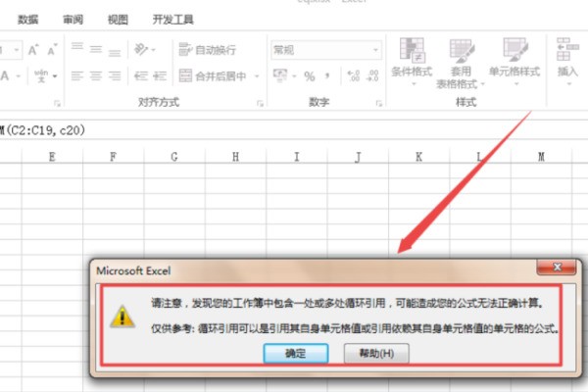Click 合并后居中 merge and center
Image resolution: width=588 pixels, height=392 pixels.
point(213,76)
